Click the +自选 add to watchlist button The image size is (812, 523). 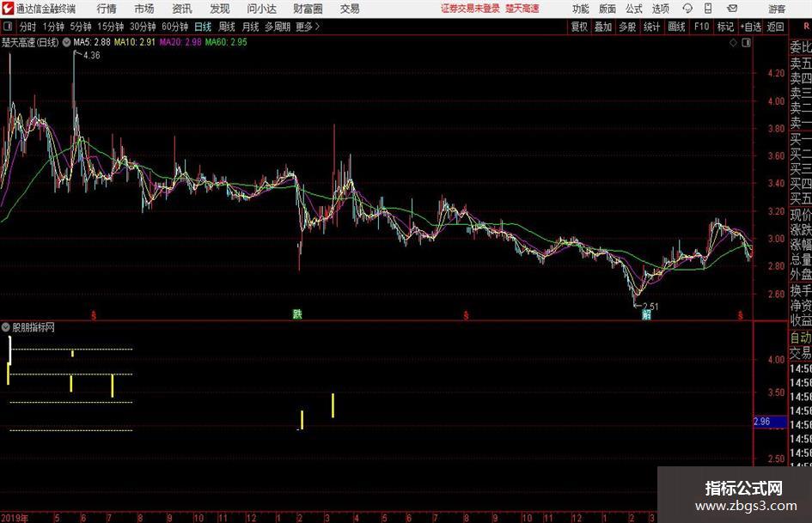[x=750, y=27]
